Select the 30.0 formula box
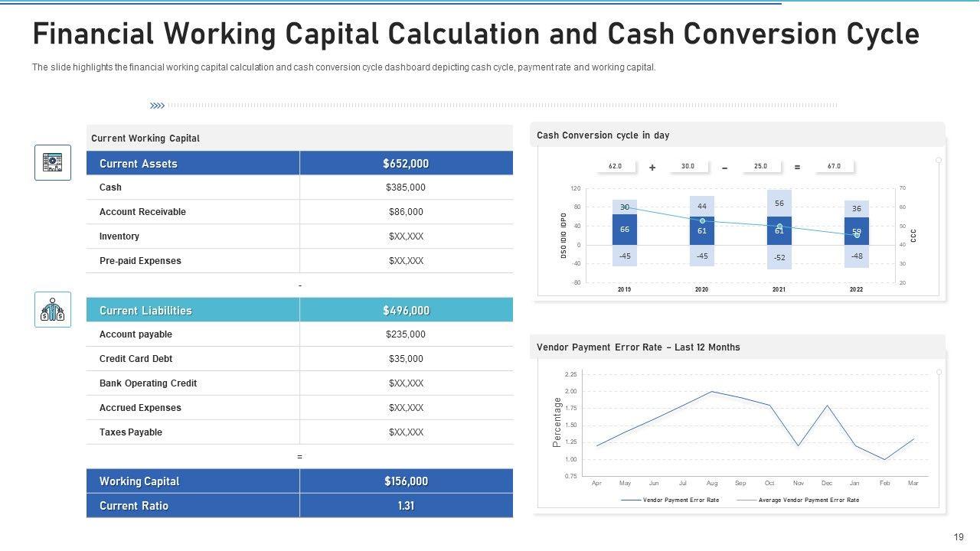This screenshot has width=980, height=551. (688, 166)
